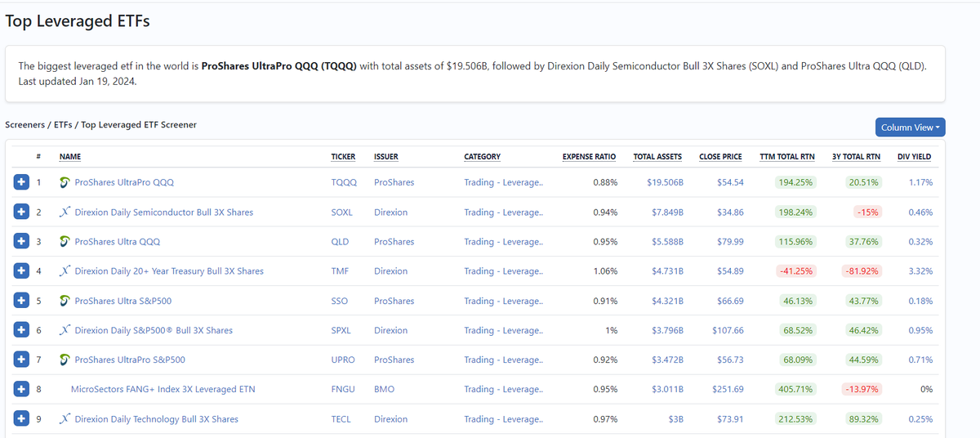Open Direxion Daily 20+ Year Treasury Bull link
Screen dimensions: 980x438
(169, 270)
